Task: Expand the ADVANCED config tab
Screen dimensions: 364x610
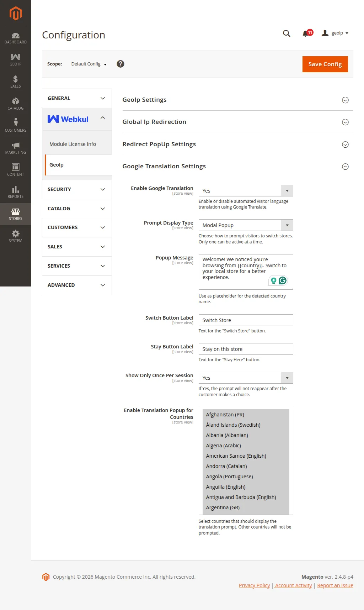Action: click(x=77, y=285)
